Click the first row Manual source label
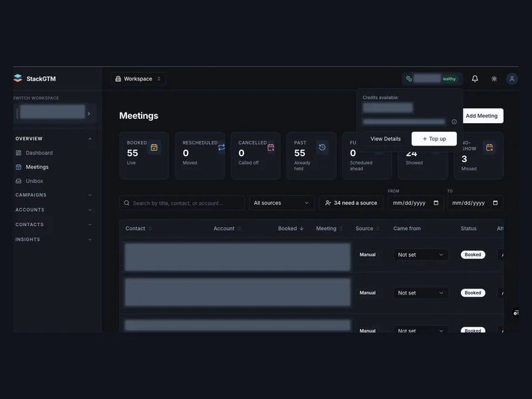The image size is (532, 399). [x=368, y=255]
